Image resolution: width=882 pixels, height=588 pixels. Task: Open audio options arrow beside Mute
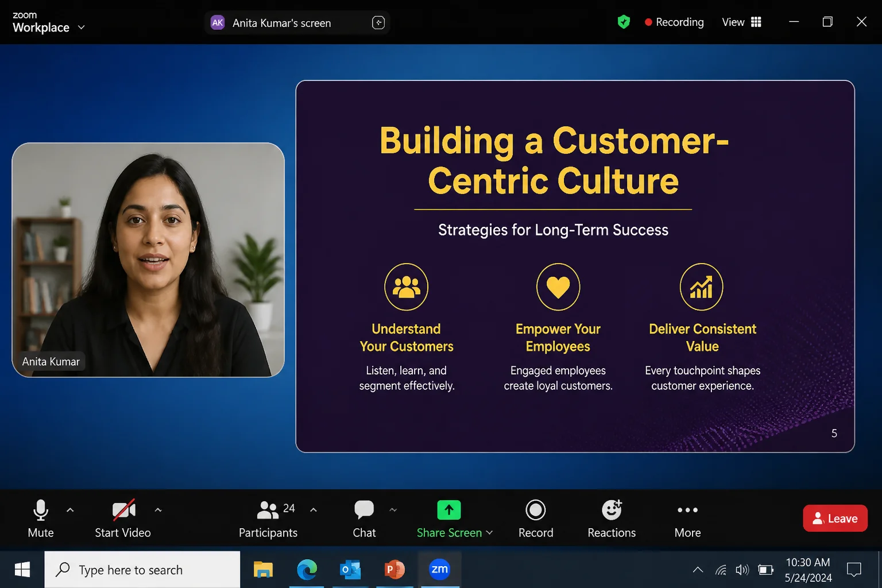pyautogui.click(x=70, y=510)
